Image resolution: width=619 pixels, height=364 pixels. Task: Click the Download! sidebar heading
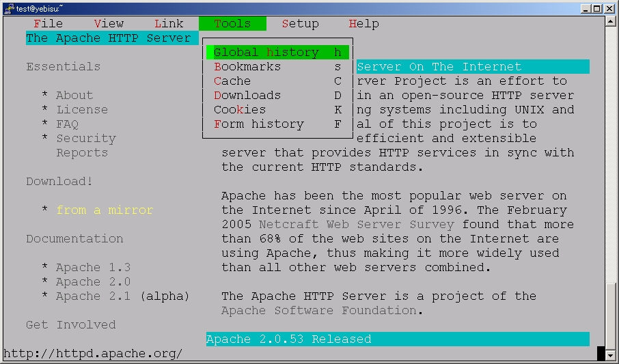(x=59, y=181)
